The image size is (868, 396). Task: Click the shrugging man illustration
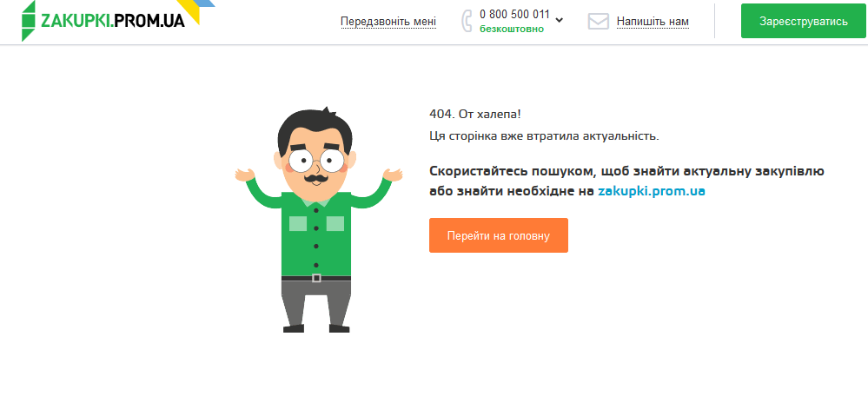(318, 220)
